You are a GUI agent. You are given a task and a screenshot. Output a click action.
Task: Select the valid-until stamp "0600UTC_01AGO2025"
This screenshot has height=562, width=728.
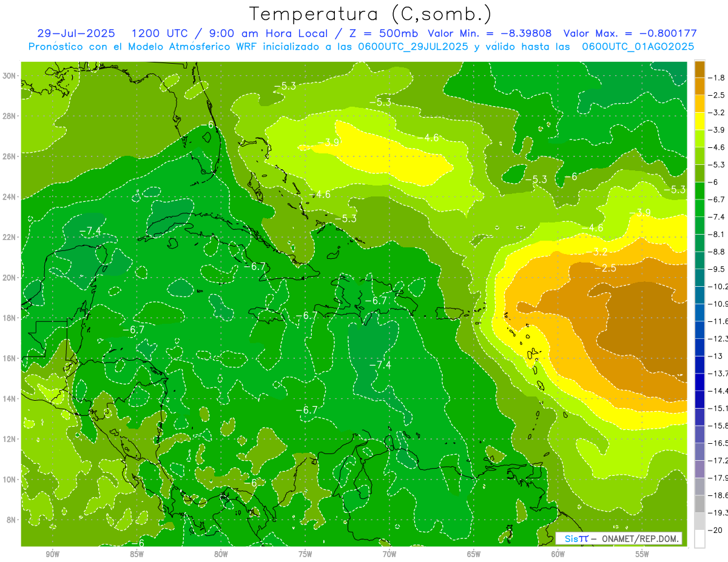[638, 47]
